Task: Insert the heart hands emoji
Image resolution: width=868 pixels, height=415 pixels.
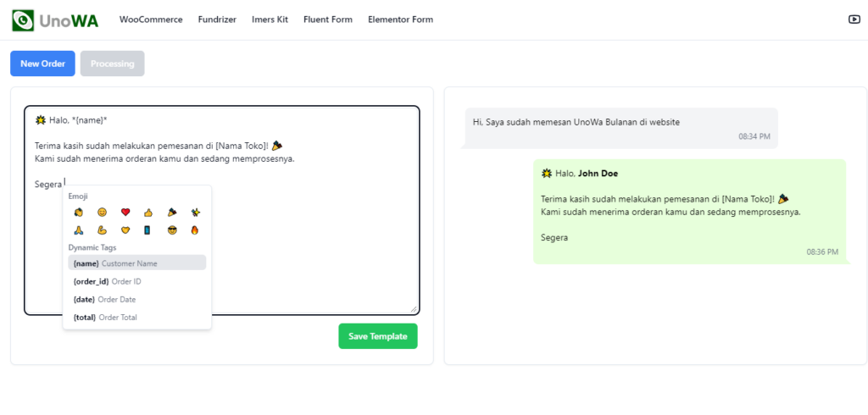Action: click(125, 230)
